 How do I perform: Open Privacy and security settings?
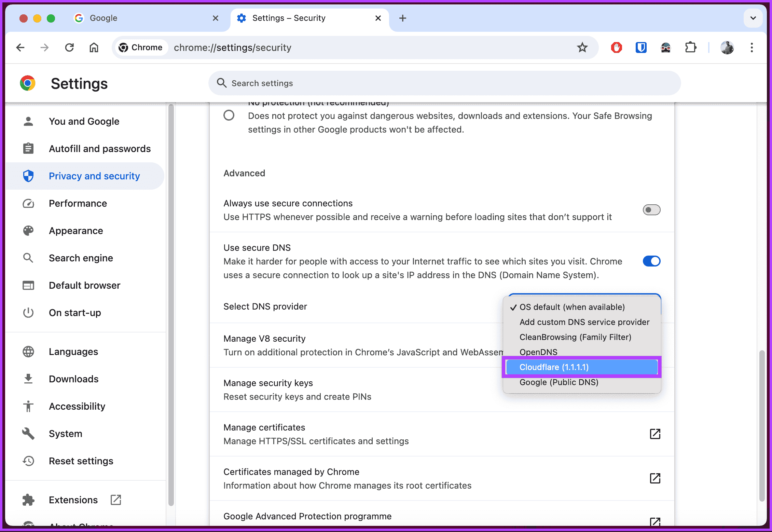tap(85, 176)
